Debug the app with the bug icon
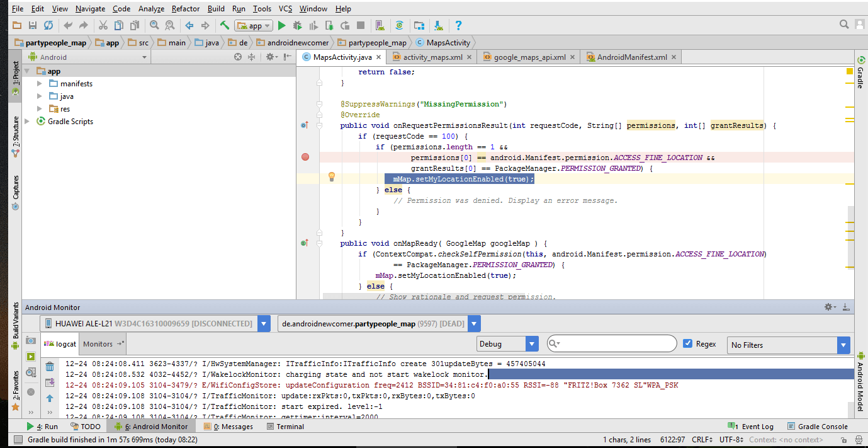Image resolution: width=868 pixels, height=448 pixels. tap(298, 26)
